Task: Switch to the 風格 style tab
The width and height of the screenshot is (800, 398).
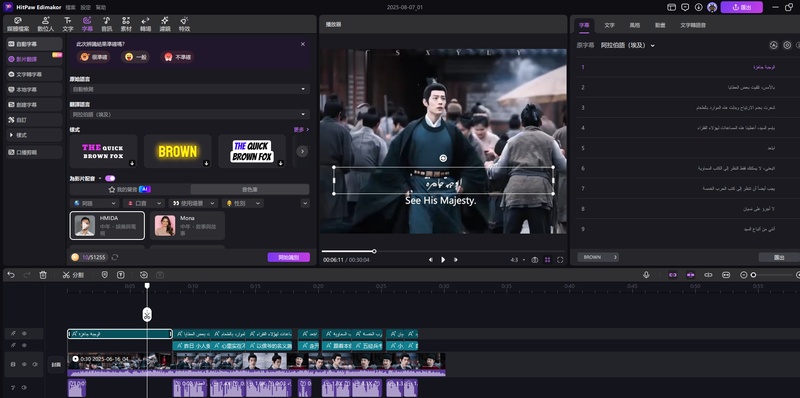Action: tap(635, 25)
